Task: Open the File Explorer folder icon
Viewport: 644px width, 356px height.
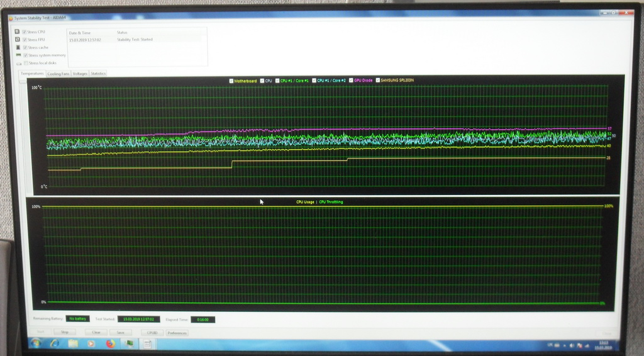Action: click(73, 343)
